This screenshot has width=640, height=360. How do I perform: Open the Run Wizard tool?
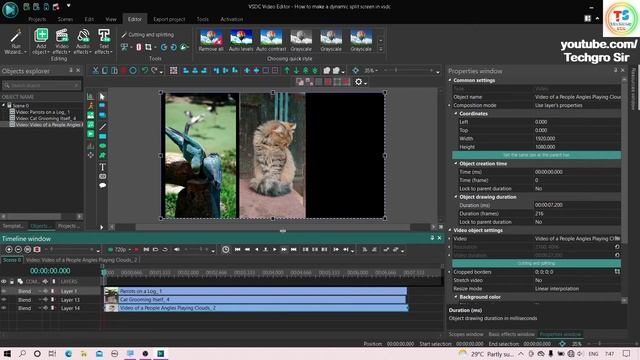15,41
